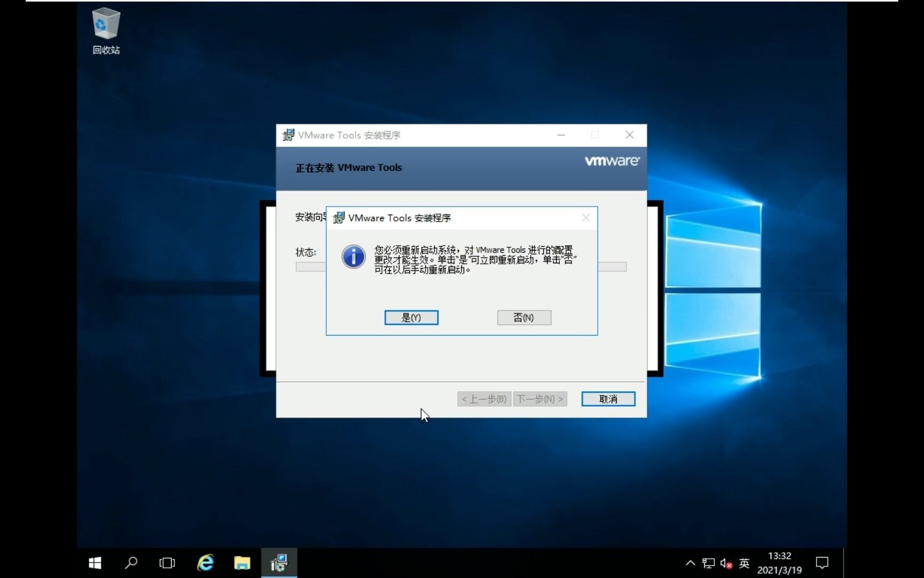Click the disabled 上一步(B) button

click(484, 399)
